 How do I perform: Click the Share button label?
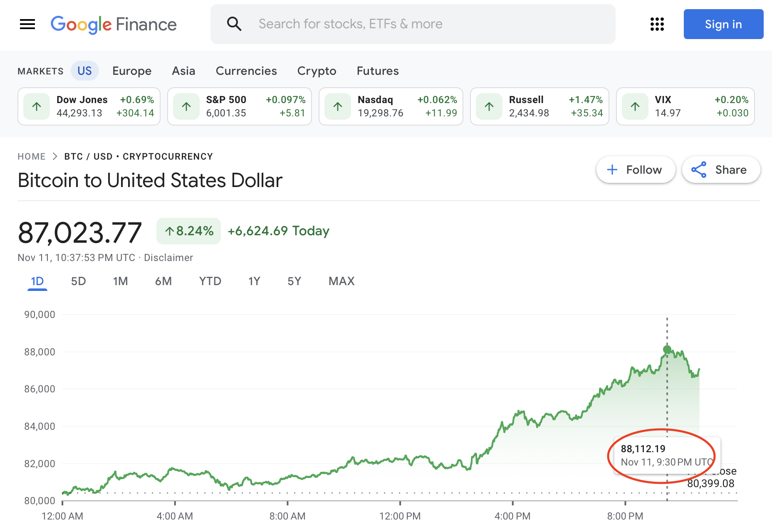click(x=731, y=170)
